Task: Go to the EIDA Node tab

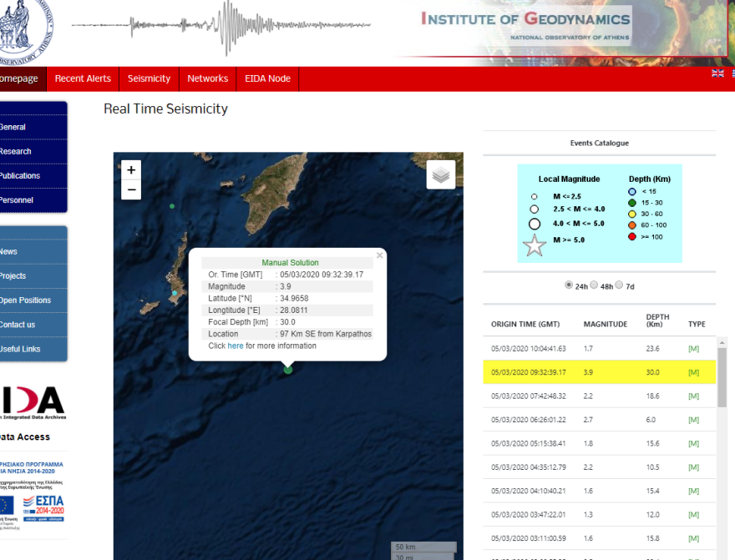Action: click(x=267, y=78)
